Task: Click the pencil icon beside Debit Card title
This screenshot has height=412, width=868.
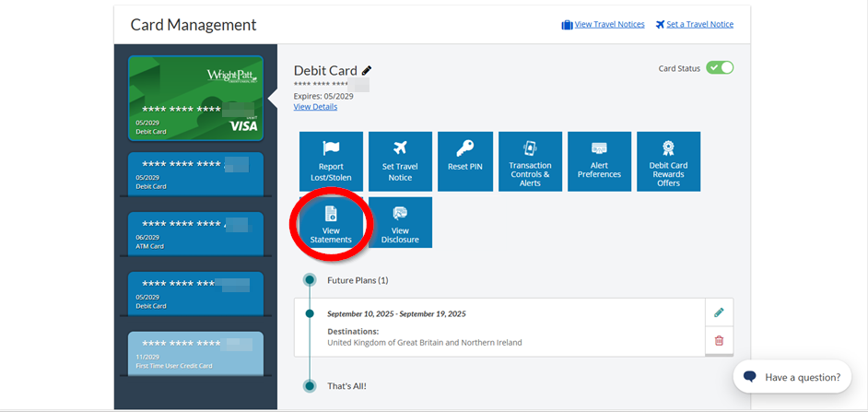Action: [367, 70]
